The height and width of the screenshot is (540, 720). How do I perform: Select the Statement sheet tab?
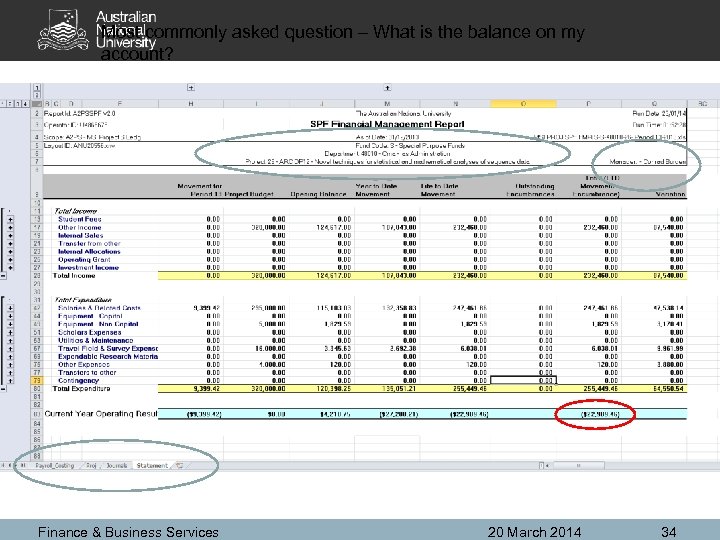click(152, 466)
